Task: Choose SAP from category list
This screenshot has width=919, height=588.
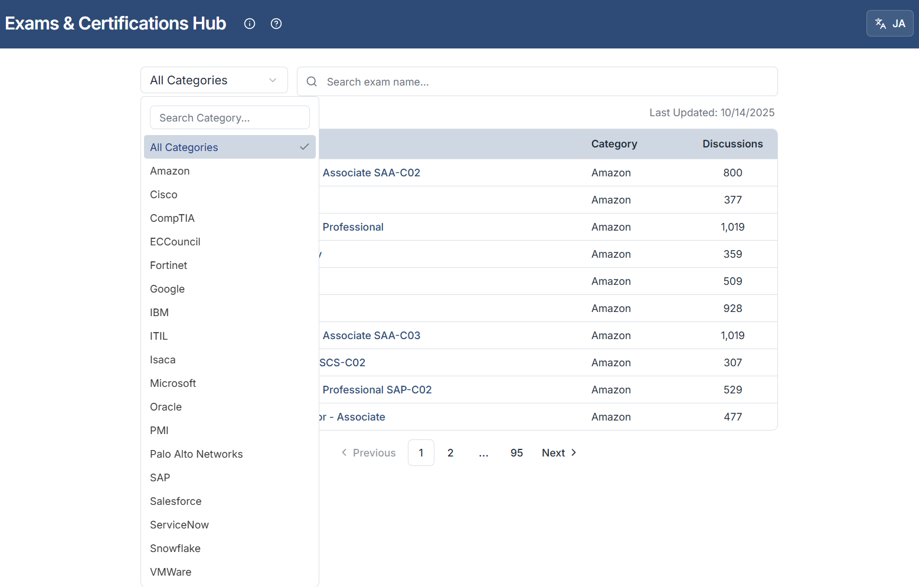Action: click(230, 477)
